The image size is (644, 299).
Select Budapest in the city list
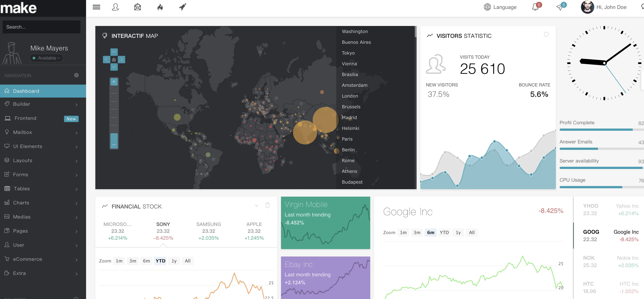[x=352, y=182]
